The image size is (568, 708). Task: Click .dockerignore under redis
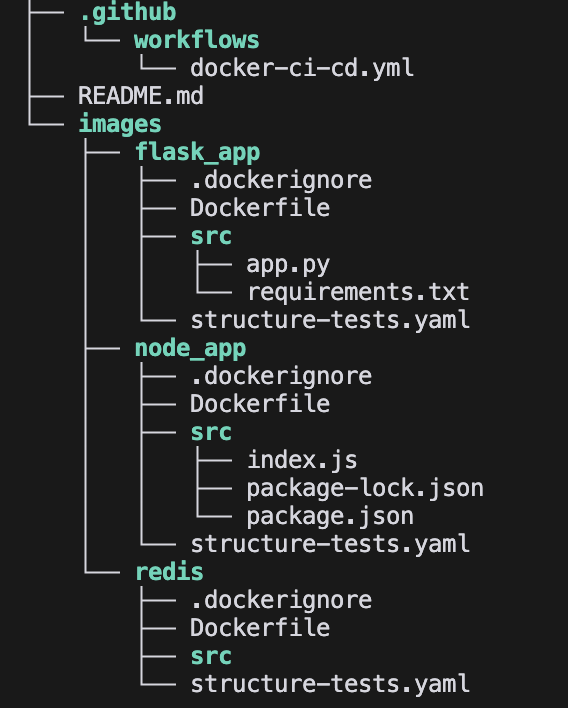click(x=281, y=600)
